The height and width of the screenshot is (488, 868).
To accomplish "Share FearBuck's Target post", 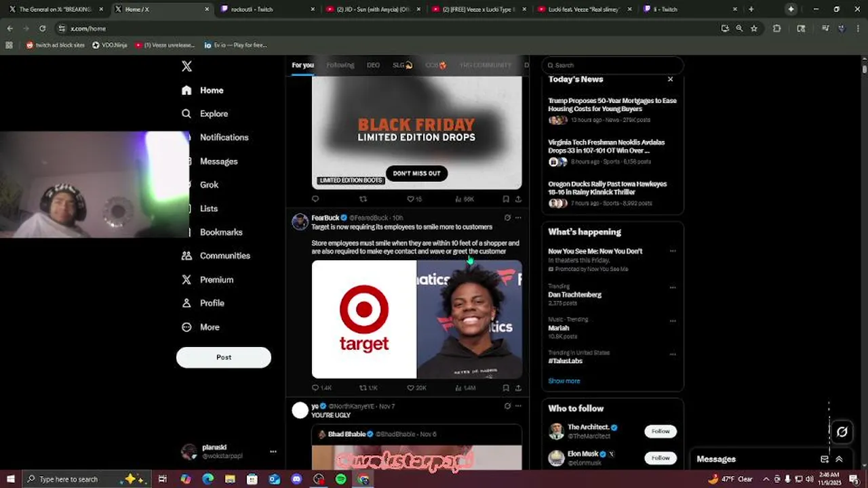I will coord(518,388).
